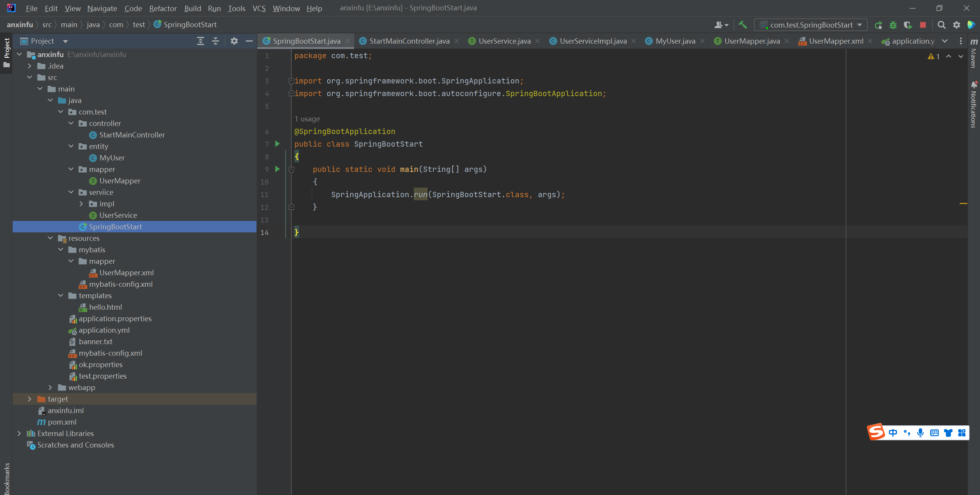
Task: Open the Refactor menu
Action: (163, 8)
